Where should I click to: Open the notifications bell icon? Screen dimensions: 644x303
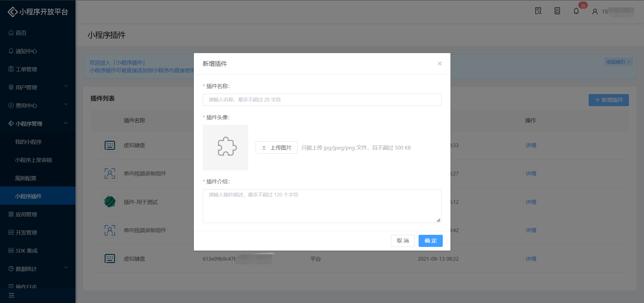(576, 11)
